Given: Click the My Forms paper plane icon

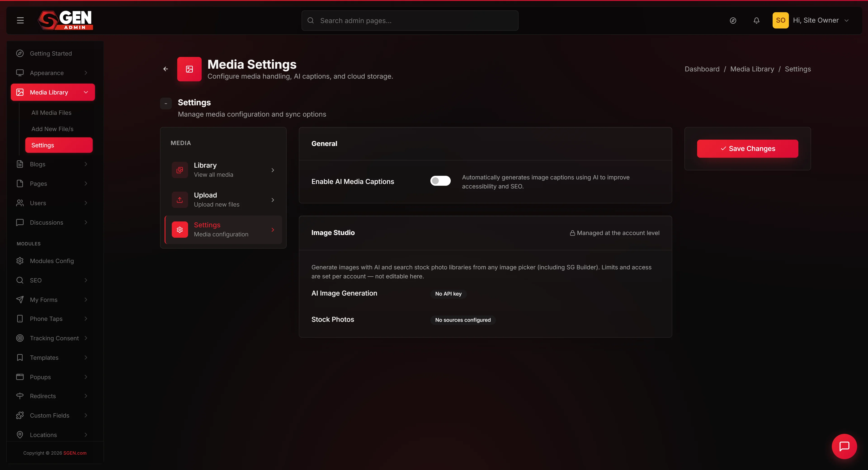Looking at the screenshot, I should [x=20, y=300].
